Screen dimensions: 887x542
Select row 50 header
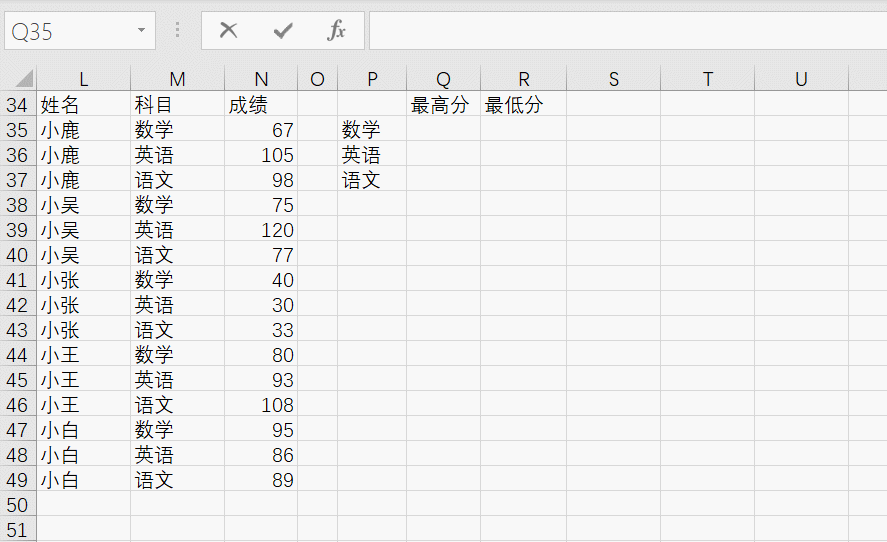[x=18, y=505]
